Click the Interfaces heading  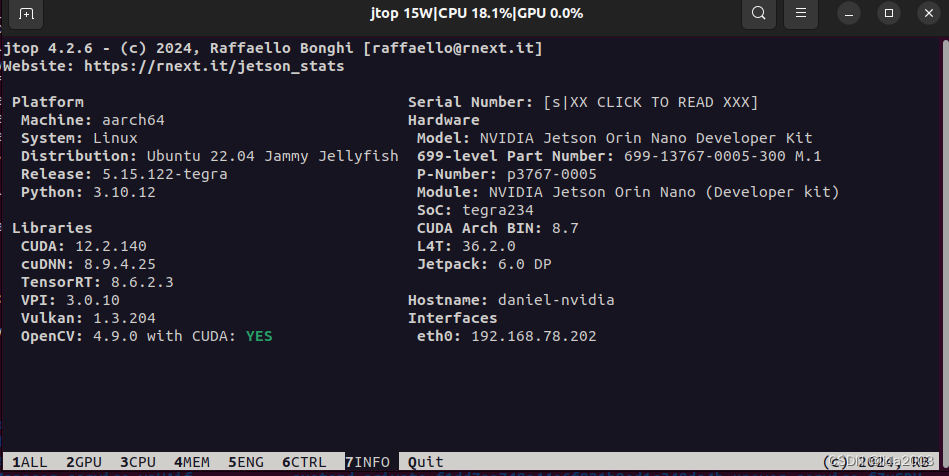[x=452, y=319]
